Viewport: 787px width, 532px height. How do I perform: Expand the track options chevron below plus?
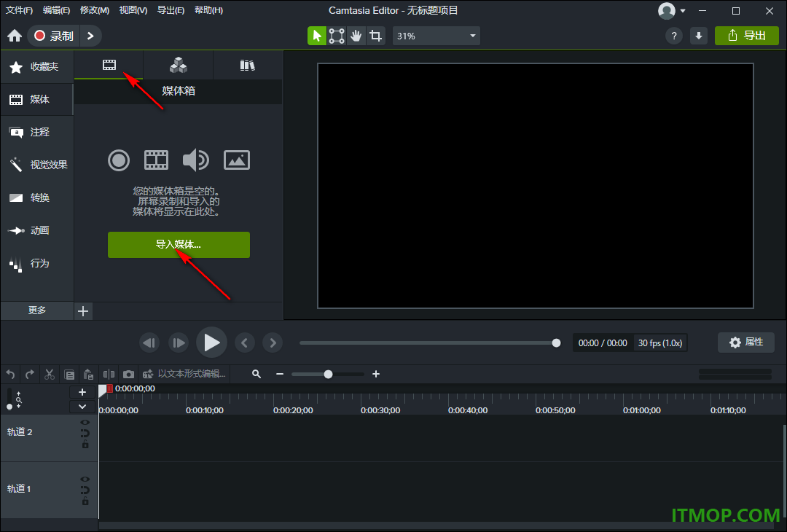[82, 407]
